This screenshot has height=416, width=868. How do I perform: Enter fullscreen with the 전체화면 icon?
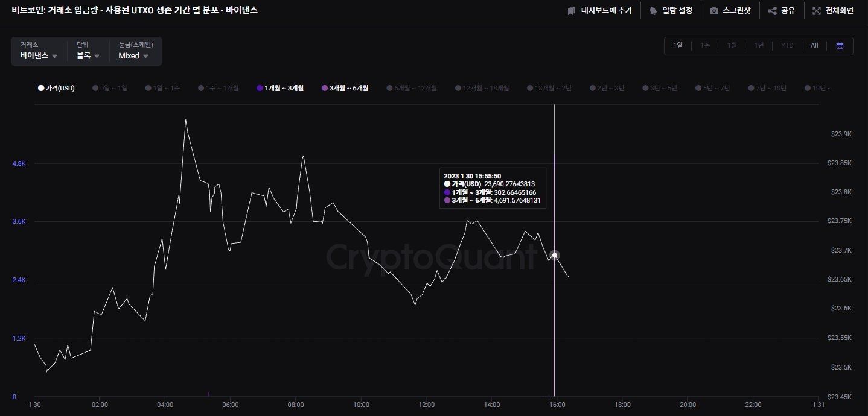tap(816, 10)
